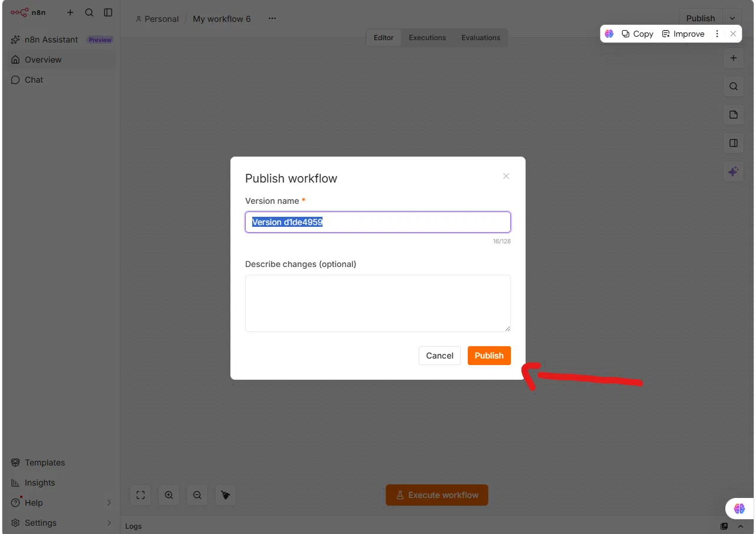
Task: Click the brain icon in the floating toolbar
Action: pos(610,34)
